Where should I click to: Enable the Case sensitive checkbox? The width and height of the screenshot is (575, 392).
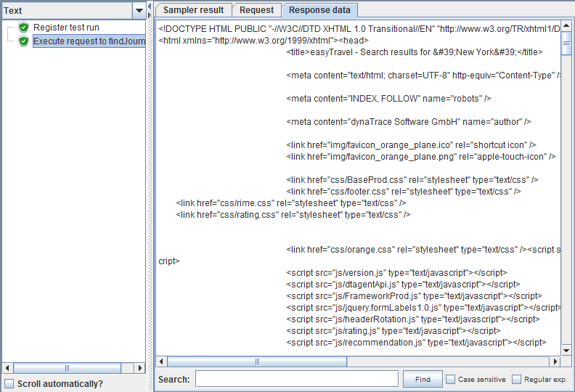coord(450,379)
